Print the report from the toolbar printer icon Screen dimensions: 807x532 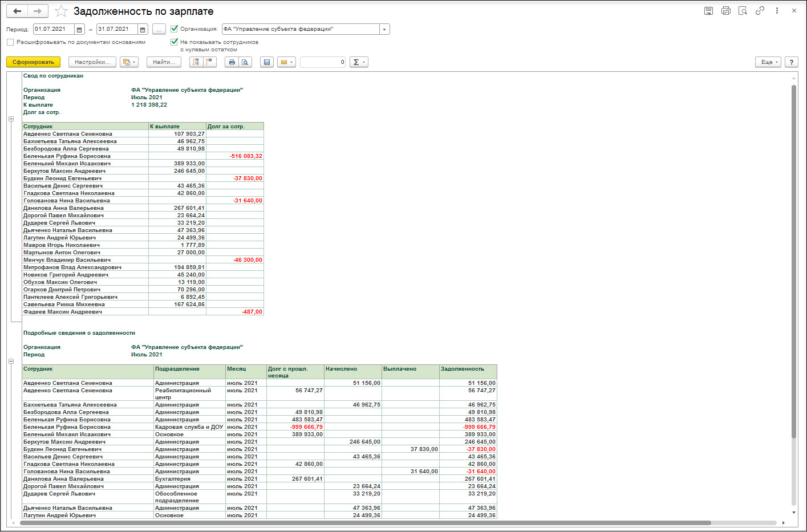(232, 62)
